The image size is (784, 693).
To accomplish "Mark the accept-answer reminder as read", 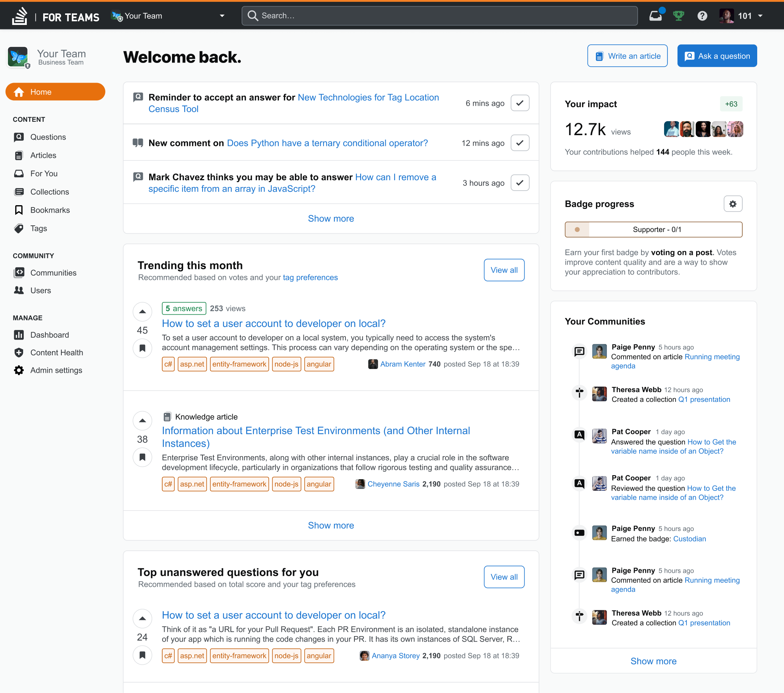I will click(x=520, y=103).
